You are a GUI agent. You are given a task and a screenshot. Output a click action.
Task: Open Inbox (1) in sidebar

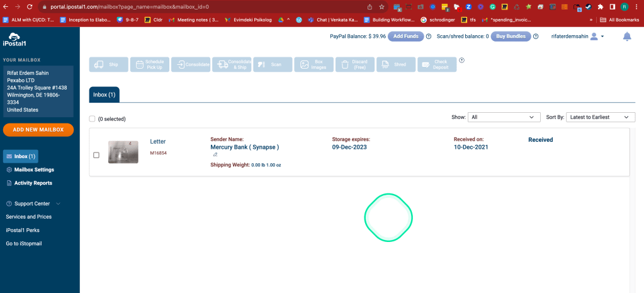pos(21,156)
